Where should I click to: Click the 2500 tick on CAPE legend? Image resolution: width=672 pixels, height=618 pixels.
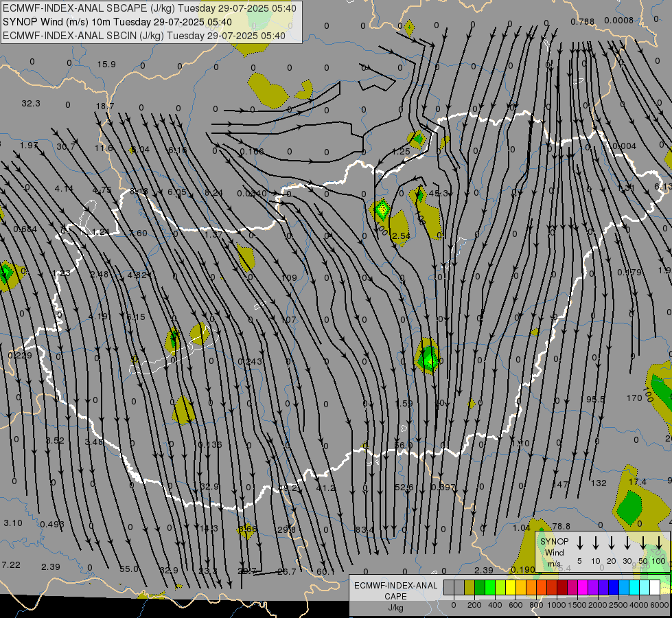(618, 605)
